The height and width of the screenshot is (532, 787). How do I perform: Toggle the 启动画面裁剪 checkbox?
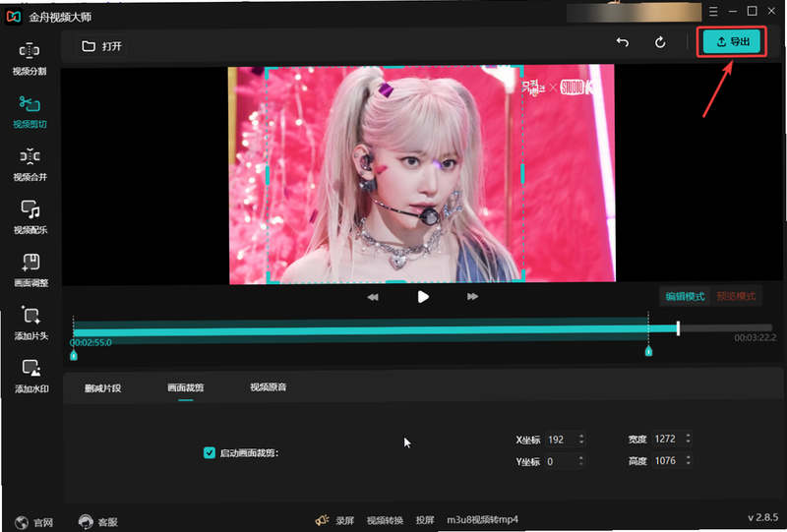point(210,452)
